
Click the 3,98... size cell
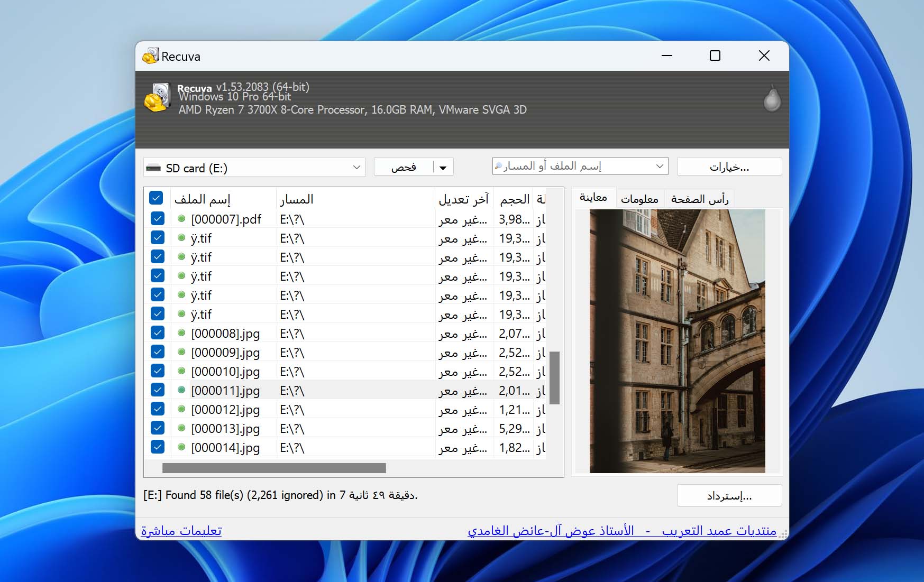tap(514, 219)
